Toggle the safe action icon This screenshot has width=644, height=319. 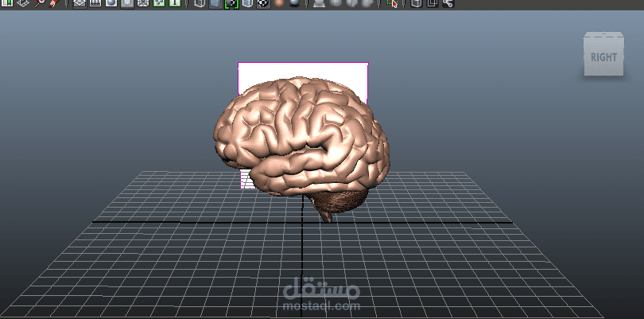coord(159,3)
